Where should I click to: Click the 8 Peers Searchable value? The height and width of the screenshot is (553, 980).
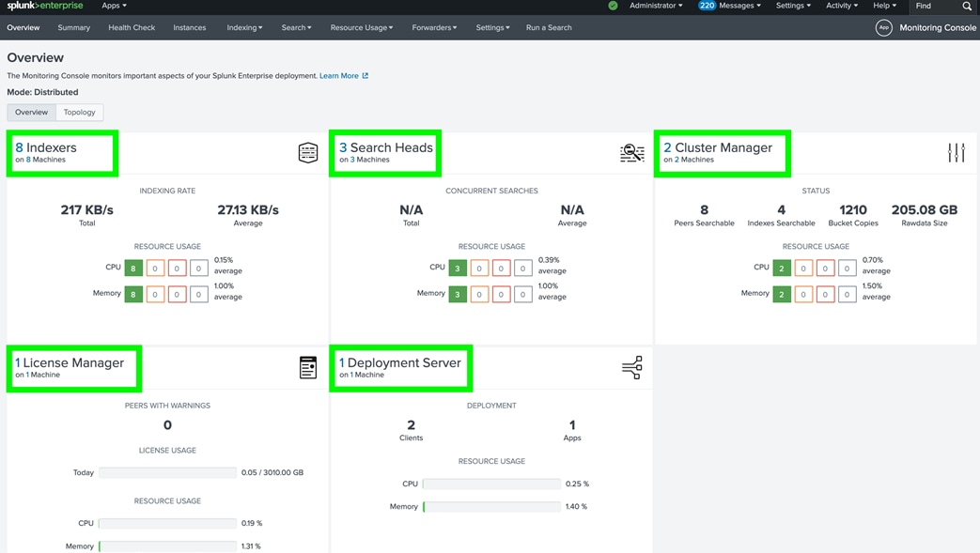pos(705,210)
